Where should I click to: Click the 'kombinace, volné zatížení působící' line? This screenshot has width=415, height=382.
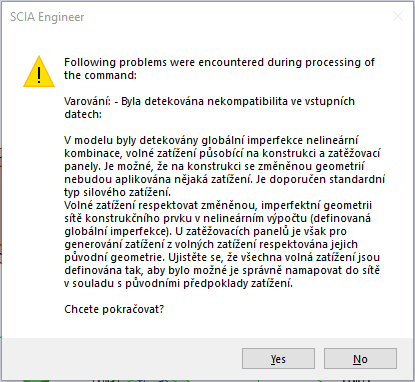tap(222, 153)
